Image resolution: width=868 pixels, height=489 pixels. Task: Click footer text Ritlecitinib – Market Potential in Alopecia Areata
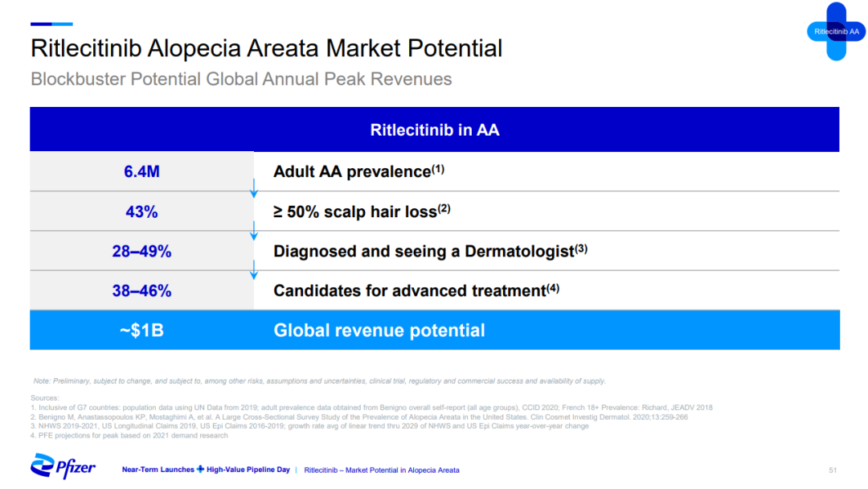(x=382, y=471)
